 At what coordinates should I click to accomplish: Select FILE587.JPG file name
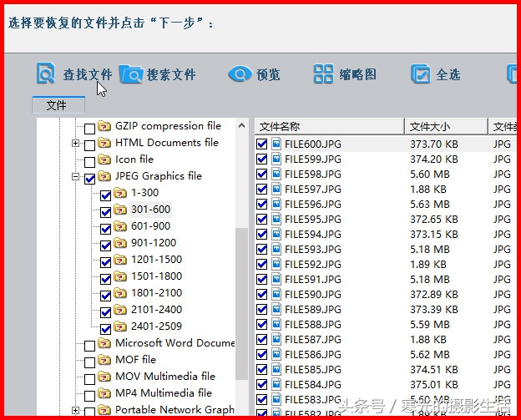[x=312, y=339]
